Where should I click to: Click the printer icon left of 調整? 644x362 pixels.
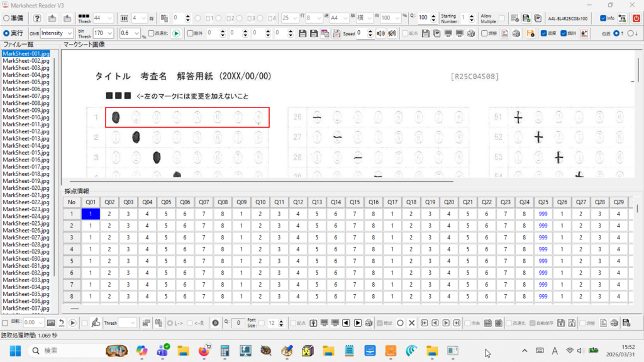pos(470,33)
